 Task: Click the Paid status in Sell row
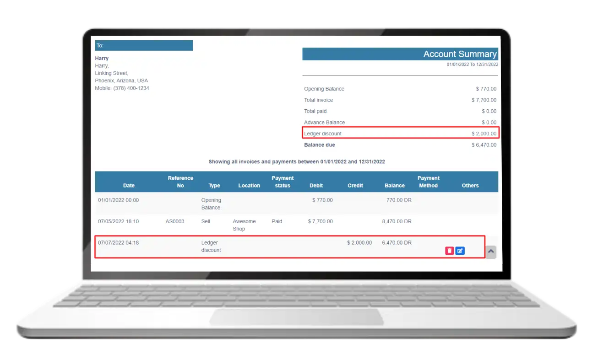coord(277,221)
